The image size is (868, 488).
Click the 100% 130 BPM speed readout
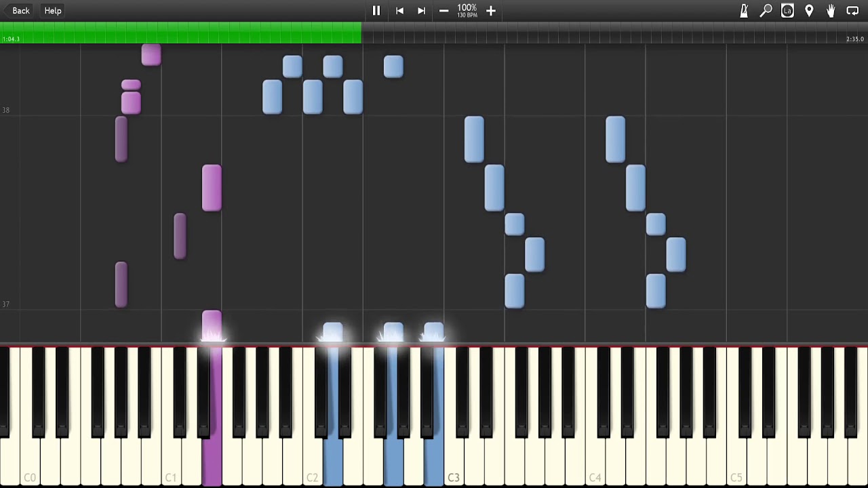point(467,11)
